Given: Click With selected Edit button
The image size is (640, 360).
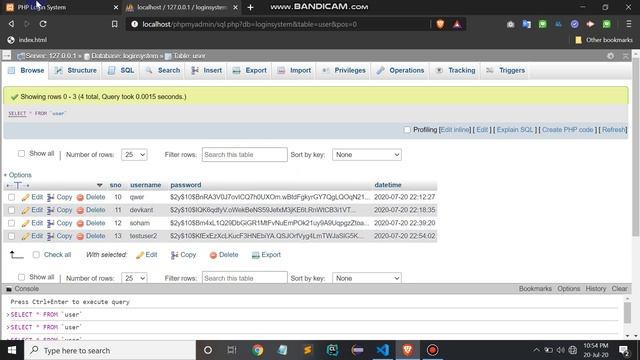Looking at the screenshot, I should 147,255.
